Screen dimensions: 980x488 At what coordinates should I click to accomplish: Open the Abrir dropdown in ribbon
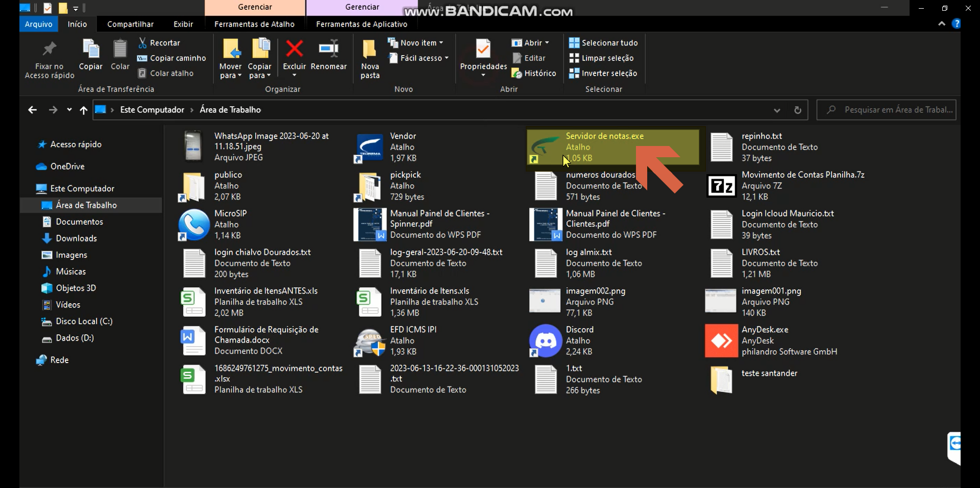click(x=530, y=43)
